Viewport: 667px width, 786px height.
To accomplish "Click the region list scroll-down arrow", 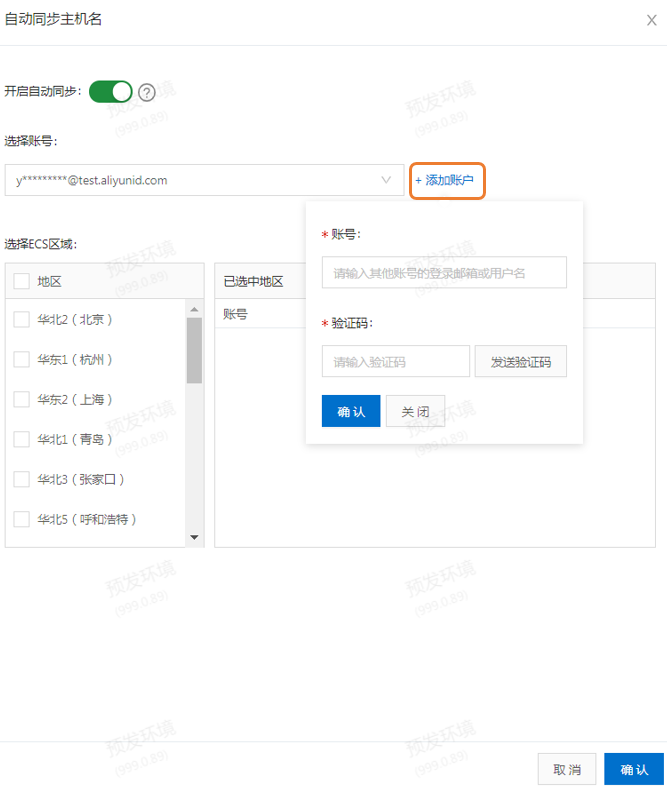I will pos(194,537).
